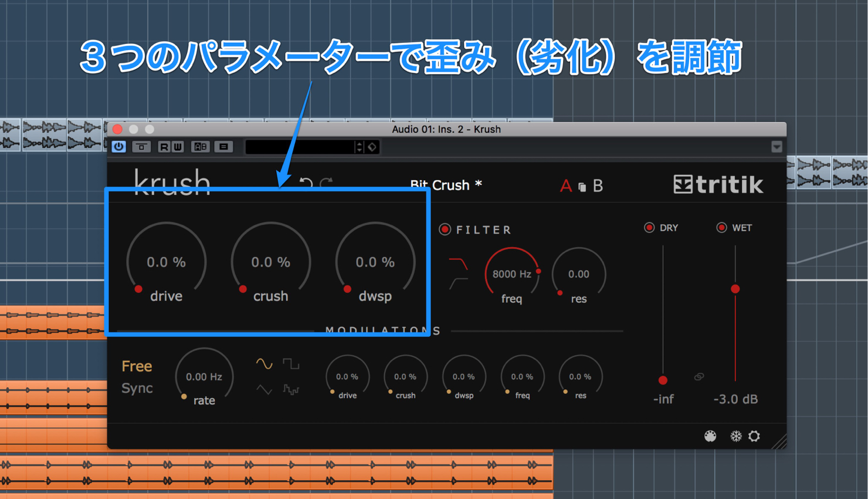This screenshot has height=499, width=868.
Task: Open plugin window functions dropdown arrow
Action: coord(777,147)
